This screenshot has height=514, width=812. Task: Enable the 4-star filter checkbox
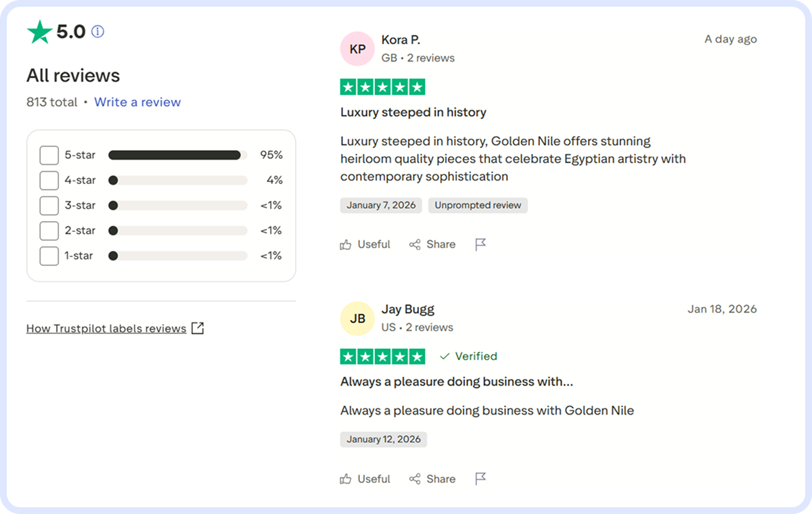pyautogui.click(x=49, y=181)
